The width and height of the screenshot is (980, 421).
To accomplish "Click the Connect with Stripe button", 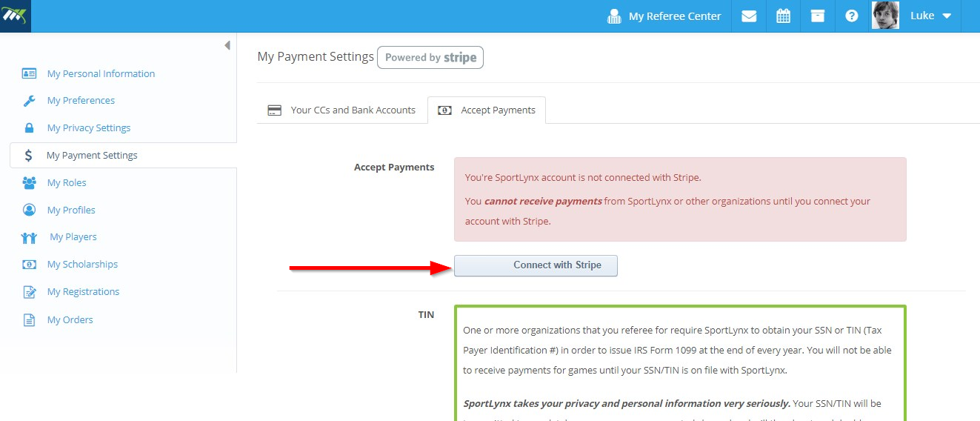I will click(x=536, y=265).
